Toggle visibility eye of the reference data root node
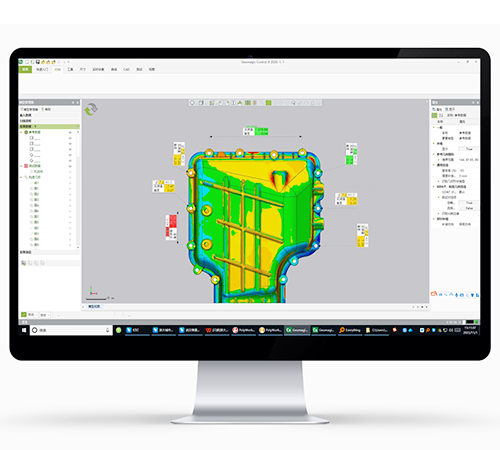The height and width of the screenshot is (450, 500). point(70,132)
